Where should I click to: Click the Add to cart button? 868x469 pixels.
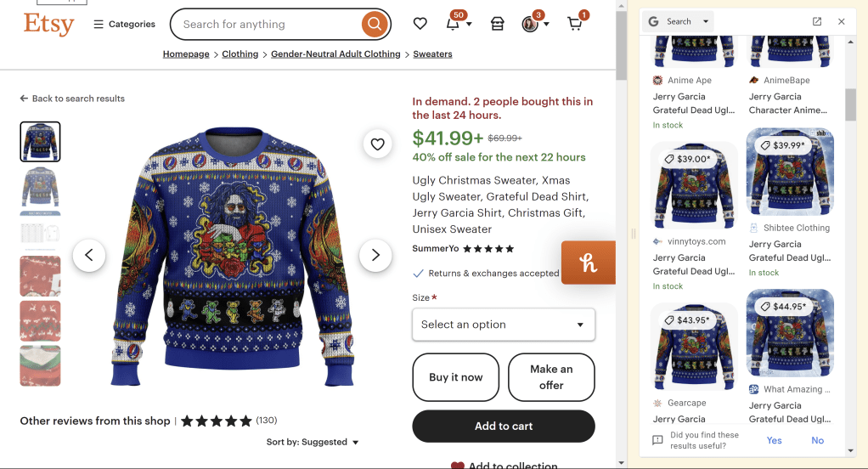tap(504, 426)
